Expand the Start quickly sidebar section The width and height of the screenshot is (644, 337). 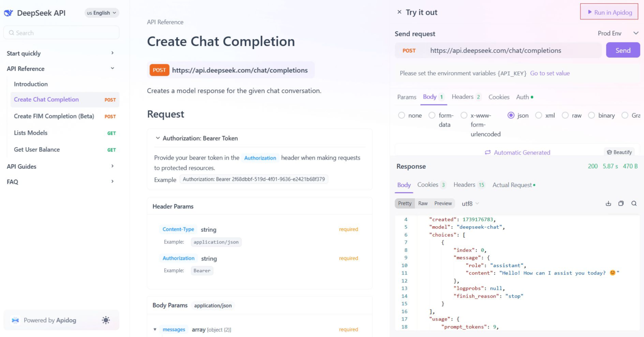click(112, 53)
